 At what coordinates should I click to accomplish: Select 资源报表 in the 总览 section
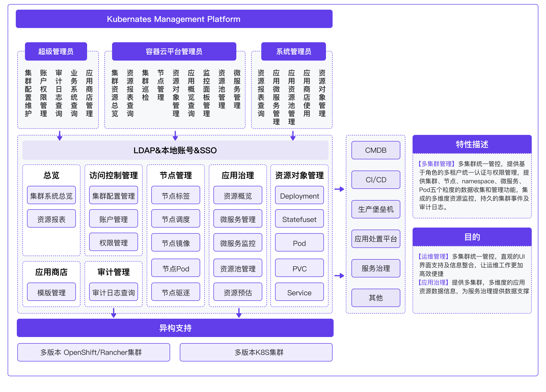(x=51, y=218)
